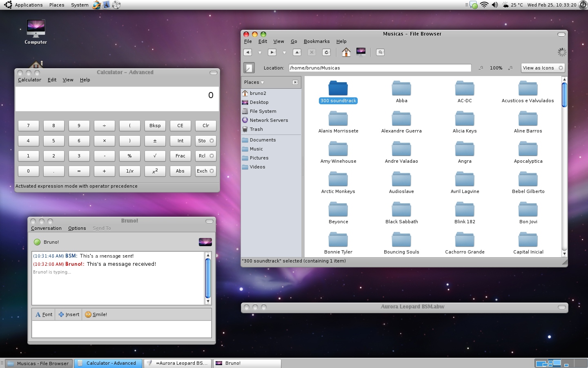The width and height of the screenshot is (588, 368).
Task: Open the Bookmarks menu in File Browser
Action: tap(316, 41)
